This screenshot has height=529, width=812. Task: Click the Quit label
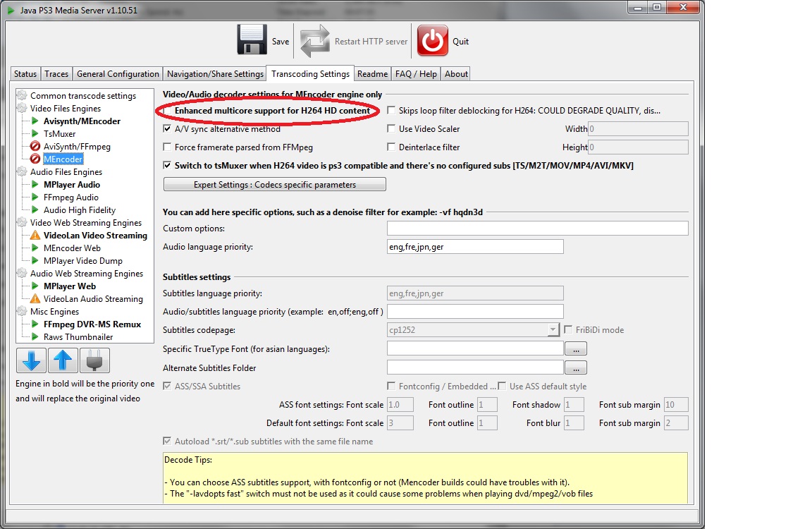click(x=460, y=42)
